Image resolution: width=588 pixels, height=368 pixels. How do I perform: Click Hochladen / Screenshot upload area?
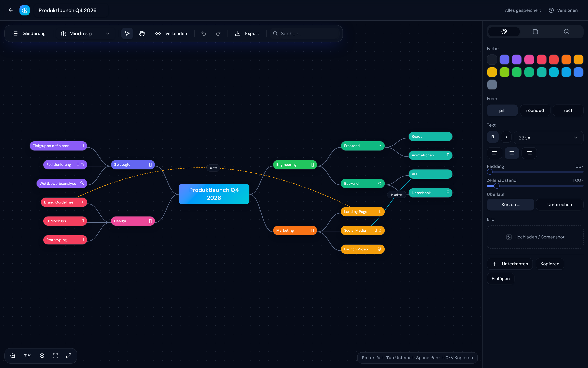pyautogui.click(x=535, y=237)
